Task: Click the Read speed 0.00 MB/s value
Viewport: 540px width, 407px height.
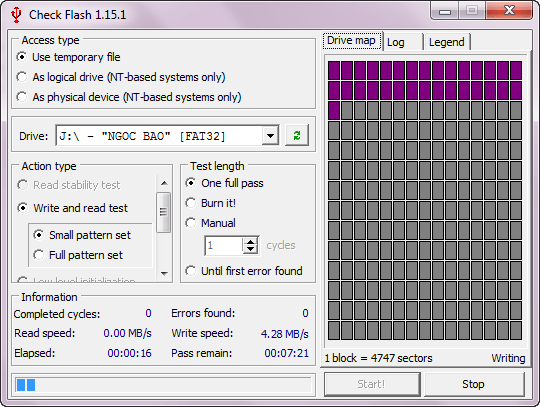Action: click(x=127, y=333)
